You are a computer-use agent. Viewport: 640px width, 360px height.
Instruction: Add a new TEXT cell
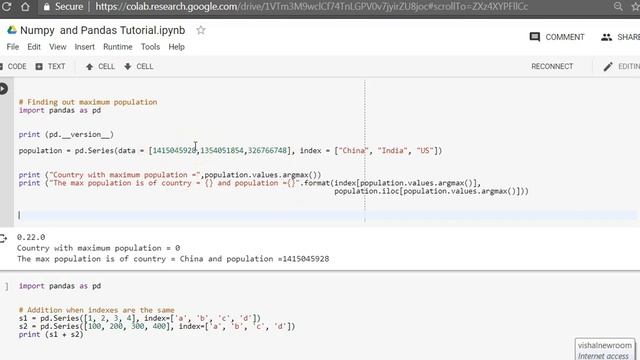(x=50, y=67)
